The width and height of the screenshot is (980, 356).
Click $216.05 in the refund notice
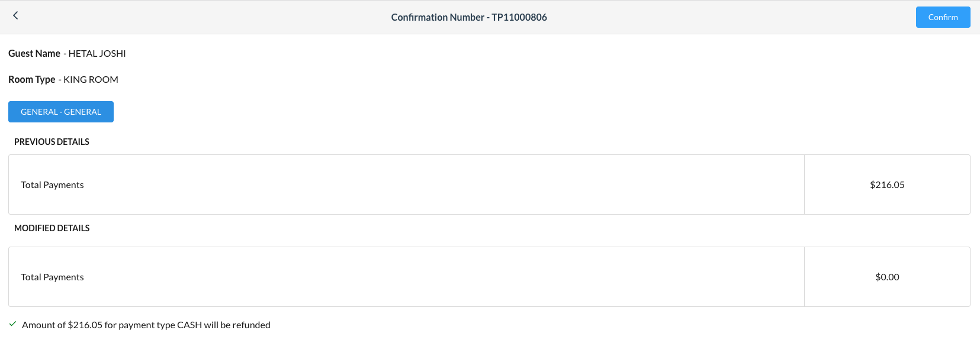(x=85, y=325)
